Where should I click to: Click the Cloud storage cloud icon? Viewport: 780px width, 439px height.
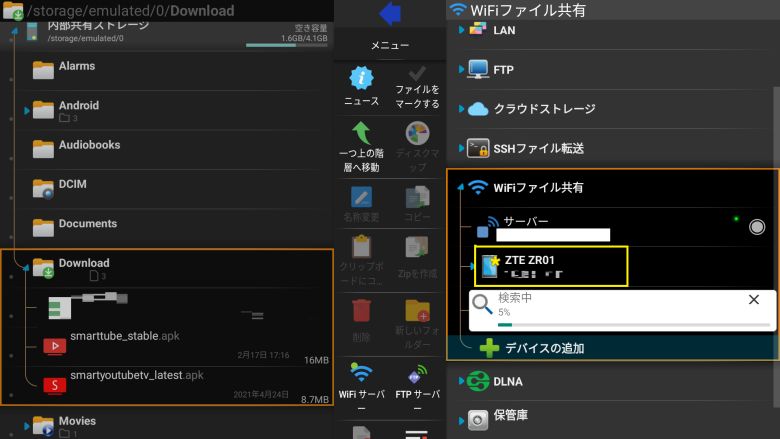(478, 109)
